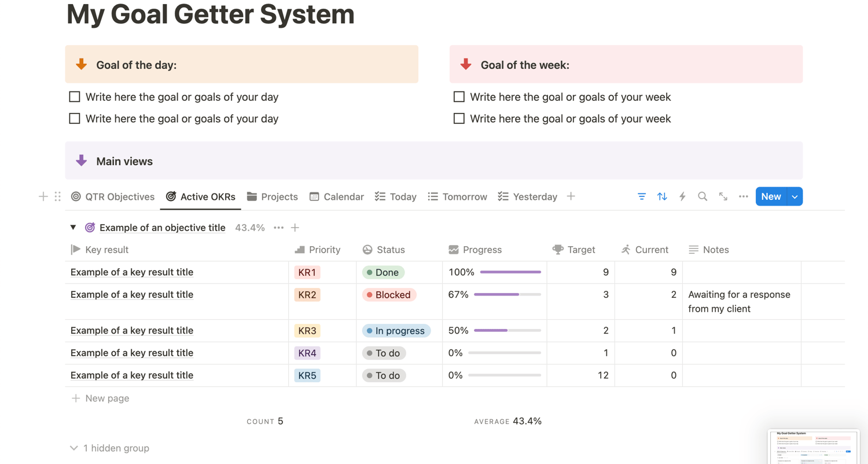Click drag handle beside QTR Objectives tab
The width and height of the screenshot is (868, 464).
57,196
